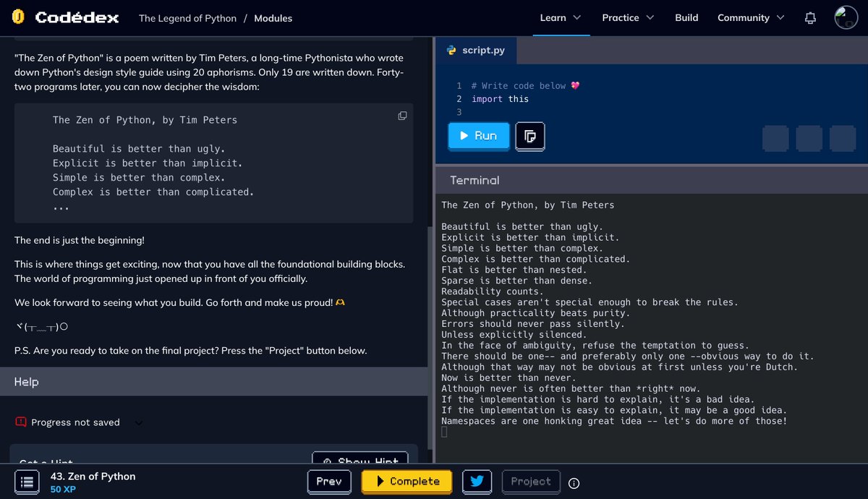Image resolution: width=868 pixels, height=499 pixels.
Task: Open notifications with the bell icon
Action: coord(810,17)
